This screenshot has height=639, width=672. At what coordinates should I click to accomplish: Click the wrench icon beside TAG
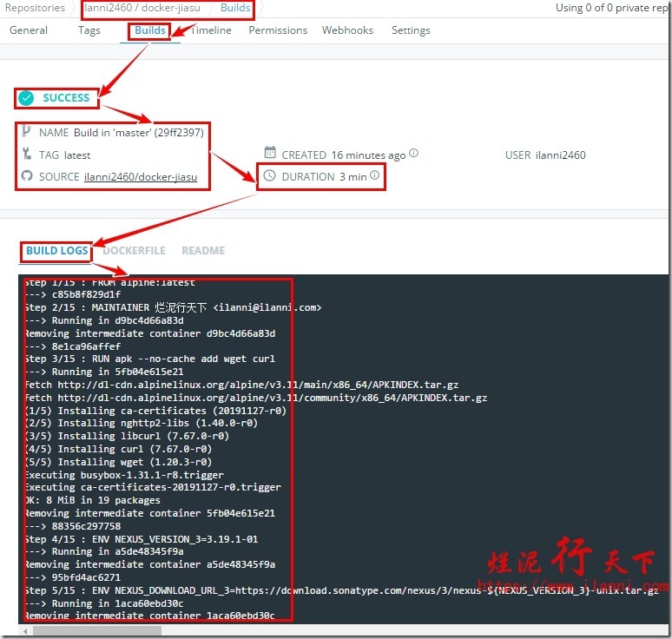(x=26, y=155)
